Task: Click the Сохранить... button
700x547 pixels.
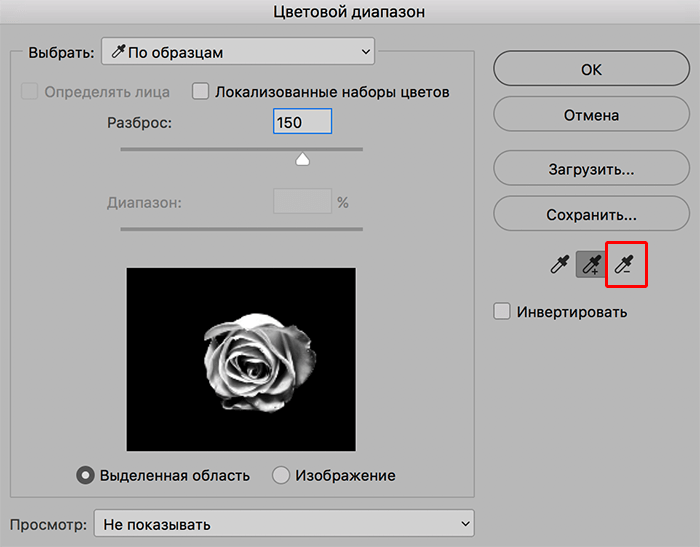Action: [592, 214]
